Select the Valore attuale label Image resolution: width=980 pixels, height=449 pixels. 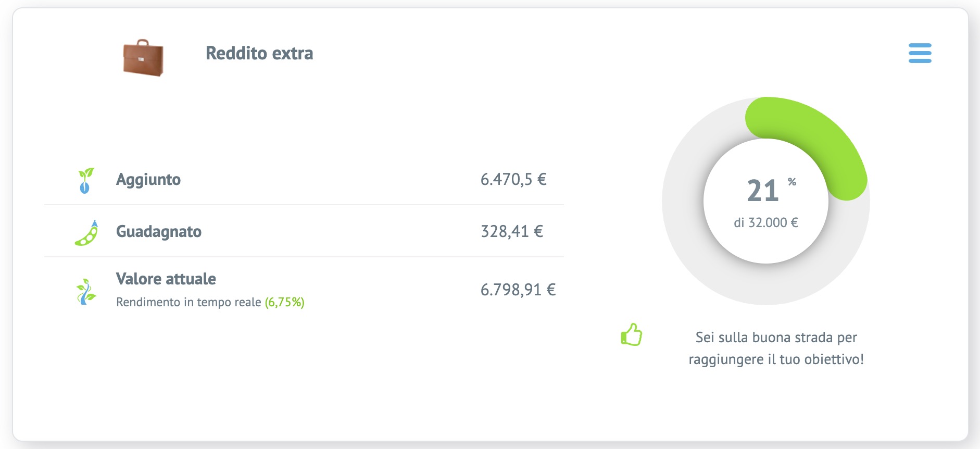166,279
